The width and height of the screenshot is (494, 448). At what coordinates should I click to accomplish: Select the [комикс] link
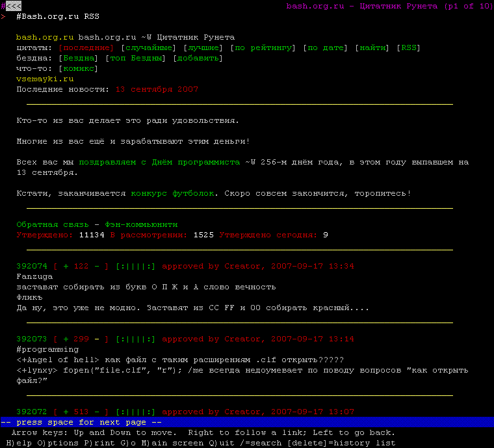coord(79,68)
